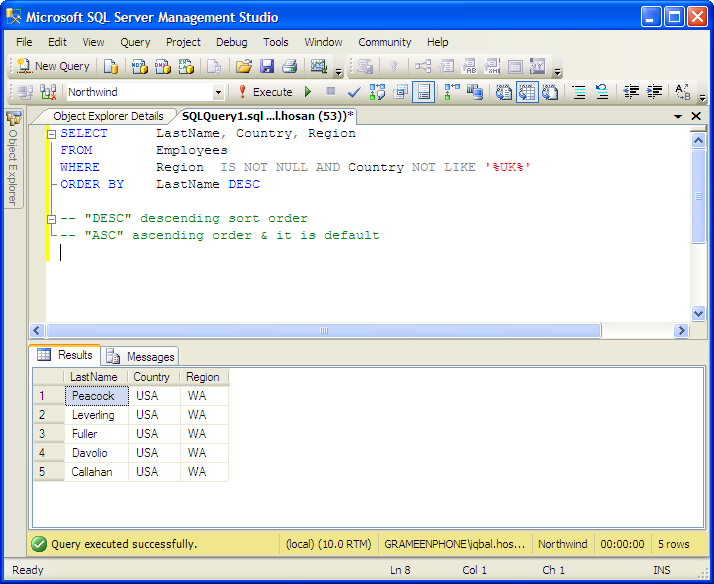Click the '%UK%' string in the query
714x584 pixels.
click(508, 168)
